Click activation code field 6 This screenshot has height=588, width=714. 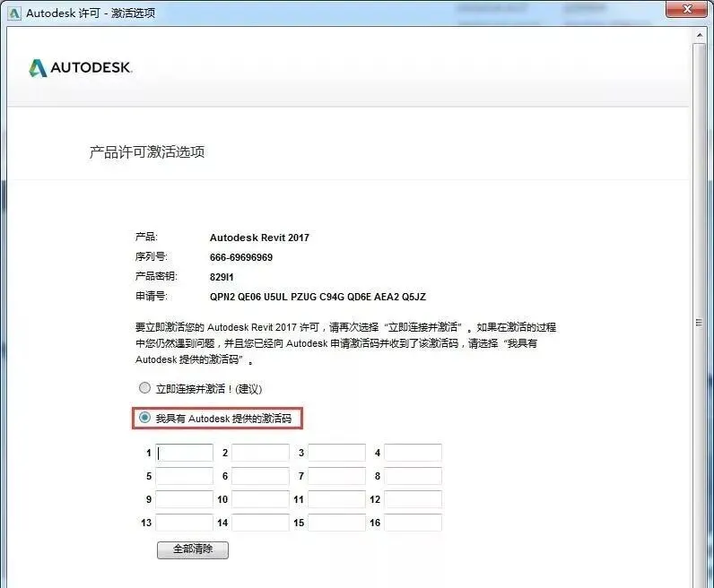pos(260,476)
